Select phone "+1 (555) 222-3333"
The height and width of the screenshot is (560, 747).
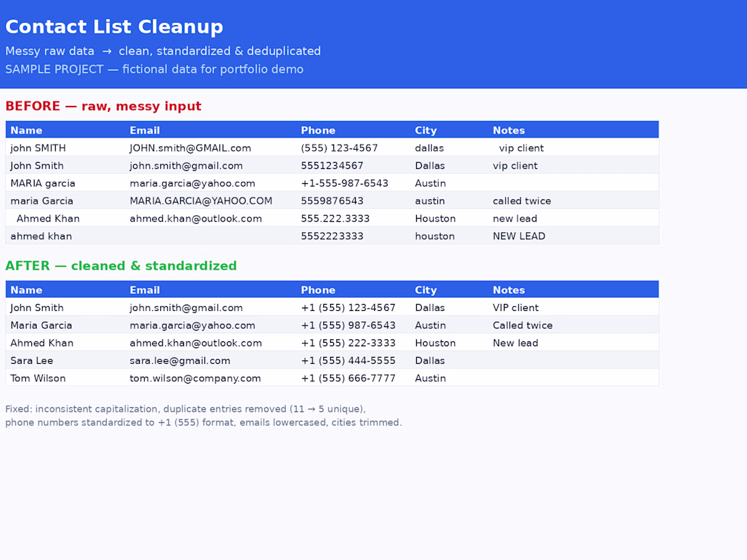pos(348,342)
